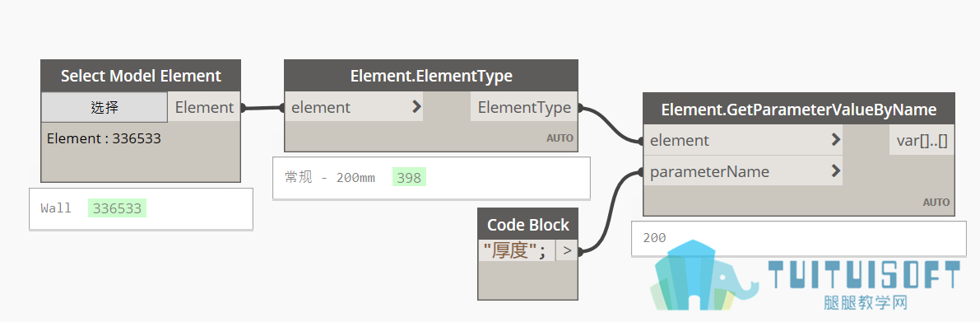Open AUTO lacing option on Element.ElementType node
Image resolution: width=980 pixels, height=322 pixels.
(560, 138)
